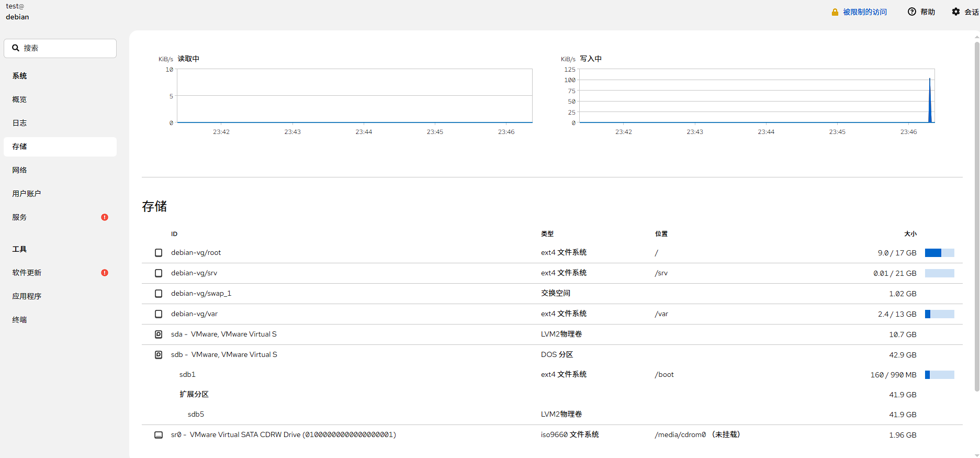Open the 被限制的访问 link
The width and height of the screenshot is (980, 458).
(864, 12)
